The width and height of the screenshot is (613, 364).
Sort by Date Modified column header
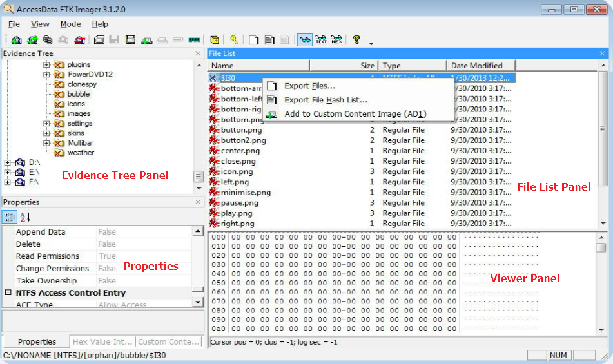pos(481,66)
